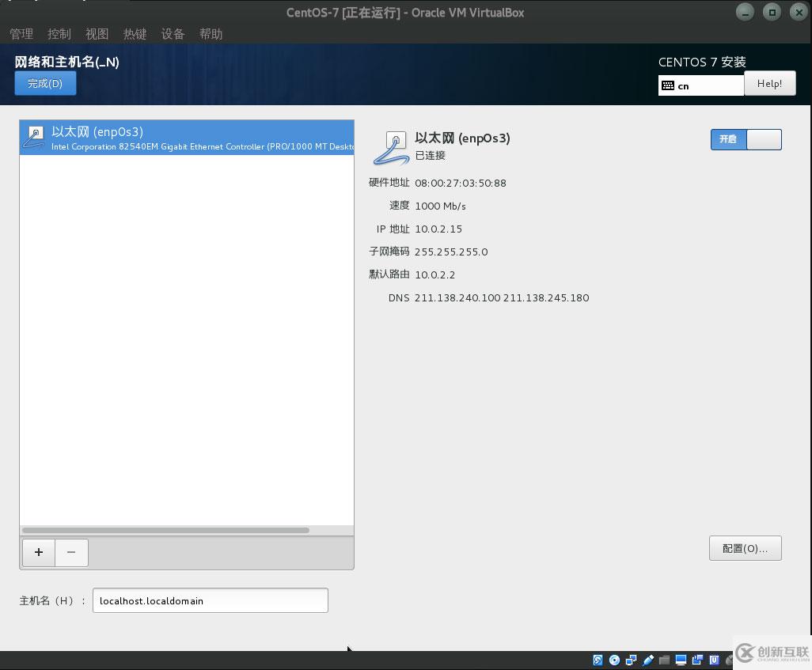Toggle the enp0s3 network switch off
This screenshot has width=812, height=670.
click(746, 139)
